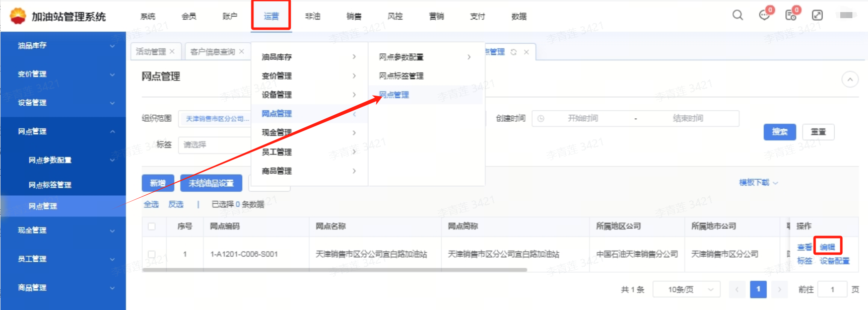Click the blue 搜索 button
Screen dimensions: 868x310
pos(779,132)
